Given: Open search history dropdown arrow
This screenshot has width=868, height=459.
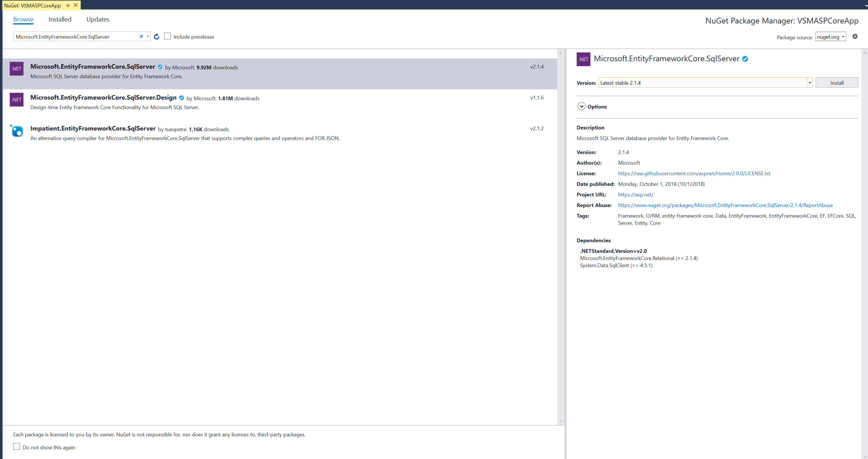Looking at the screenshot, I should coord(148,36).
